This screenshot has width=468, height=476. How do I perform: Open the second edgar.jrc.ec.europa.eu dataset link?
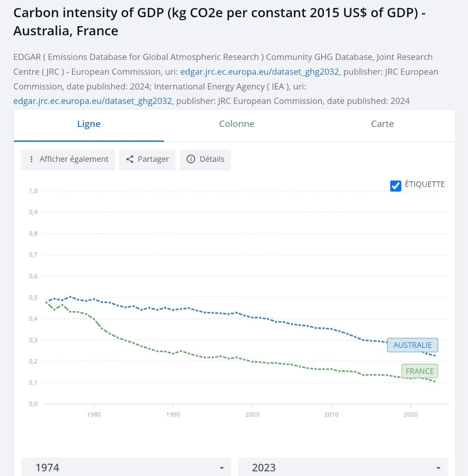pos(92,101)
